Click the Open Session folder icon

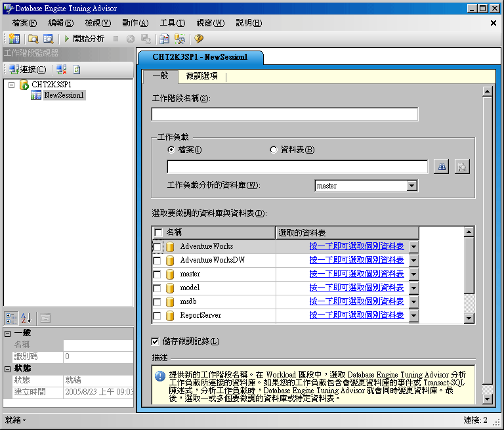33,39
